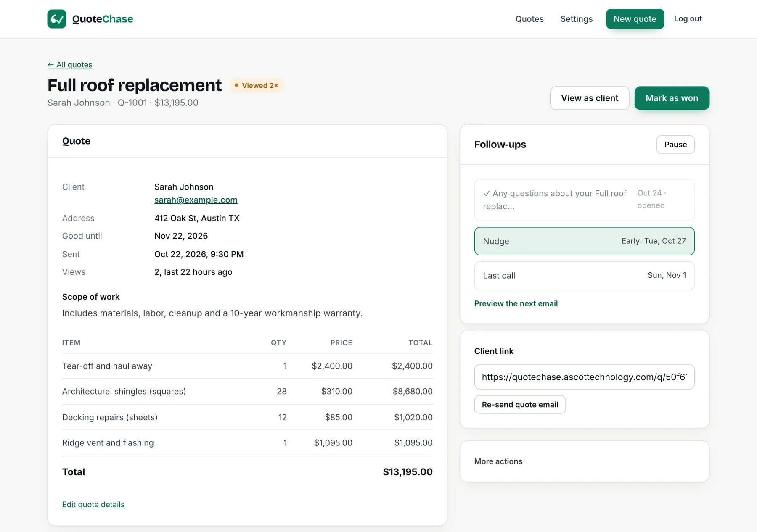This screenshot has width=757, height=532.
Task: Open the sent 'Any questions' follow-up email
Action: click(584, 200)
